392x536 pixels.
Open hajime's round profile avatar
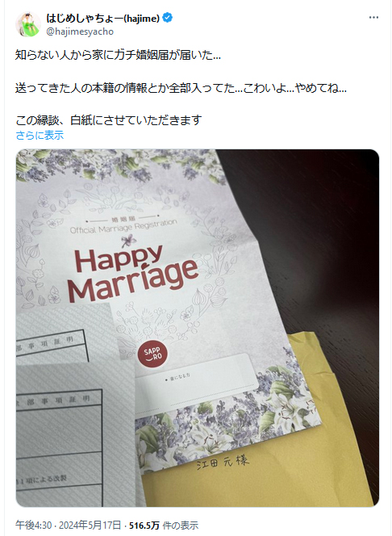pyautogui.click(x=28, y=24)
